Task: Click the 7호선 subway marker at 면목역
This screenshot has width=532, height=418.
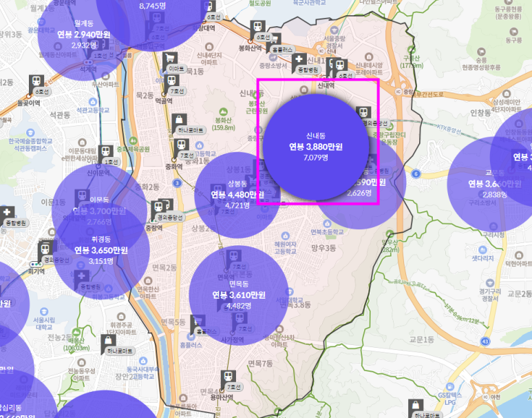Action: click(234, 256)
